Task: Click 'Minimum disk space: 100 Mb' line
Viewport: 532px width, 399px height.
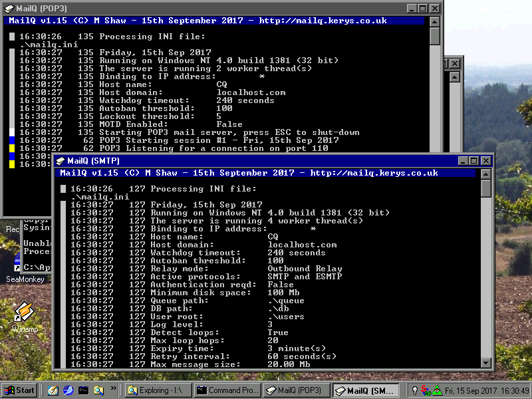Action: click(185, 293)
